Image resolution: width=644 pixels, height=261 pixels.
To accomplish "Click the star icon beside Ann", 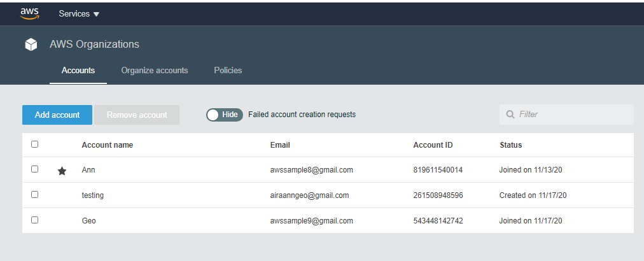I will 62,171.
